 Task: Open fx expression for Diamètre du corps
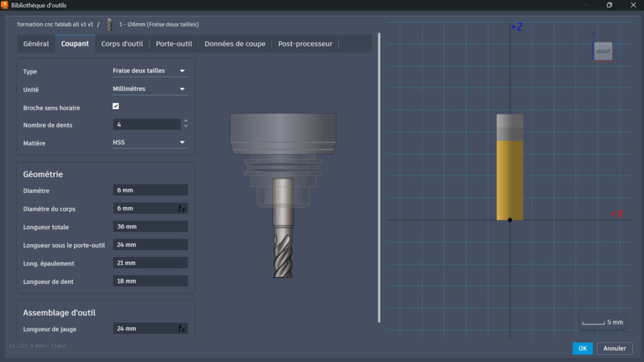click(x=182, y=209)
